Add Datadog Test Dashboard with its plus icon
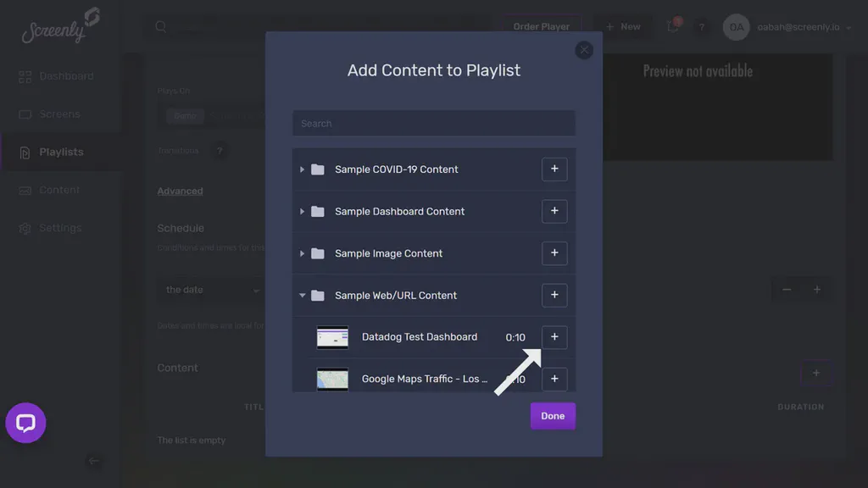 (x=554, y=336)
